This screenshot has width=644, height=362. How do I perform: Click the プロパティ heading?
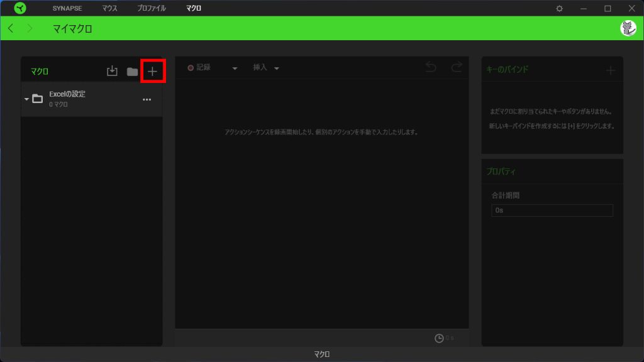click(x=501, y=171)
